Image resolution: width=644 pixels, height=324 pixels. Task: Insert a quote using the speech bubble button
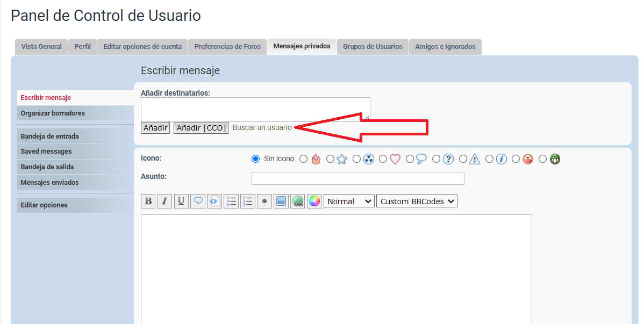198,201
